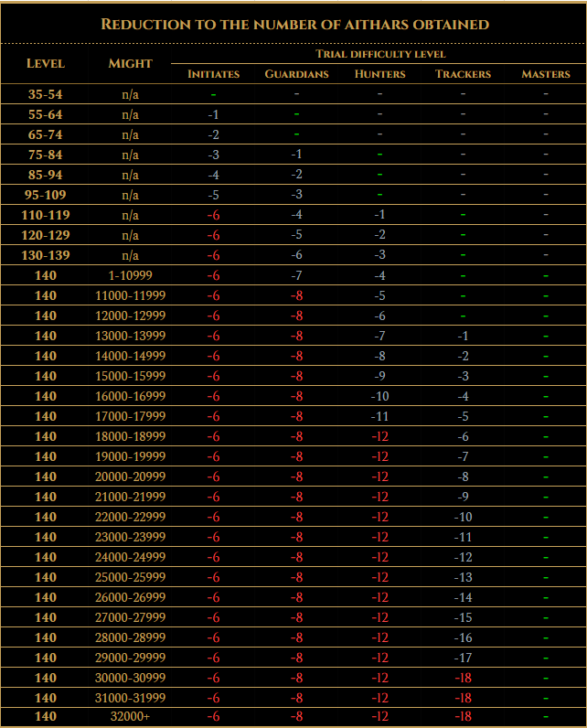Image resolution: width=587 pixels, height=728 pixels.
Task: Select the Guardians column header
Action: pyautogui.click(x=296, y=74)
